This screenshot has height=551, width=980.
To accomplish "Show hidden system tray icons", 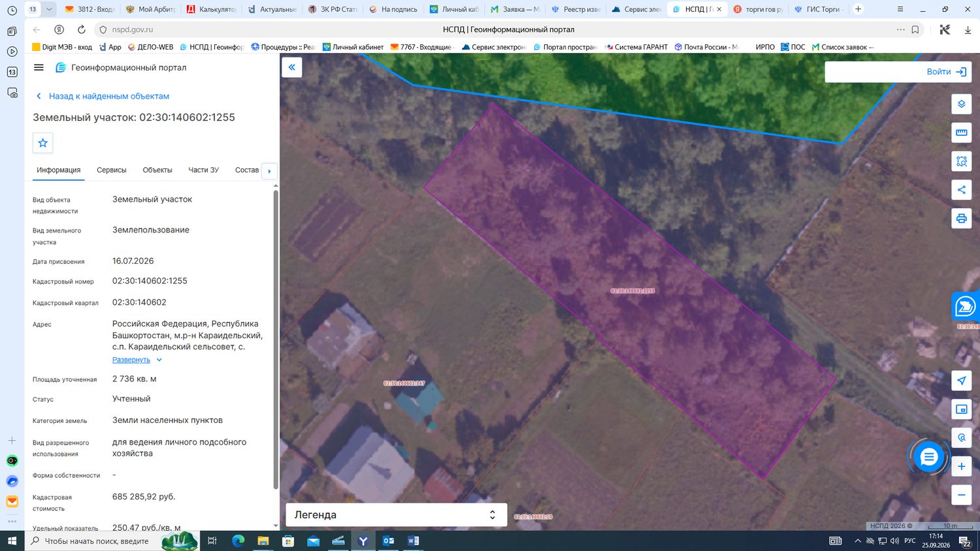I will [x=857, y=541].
